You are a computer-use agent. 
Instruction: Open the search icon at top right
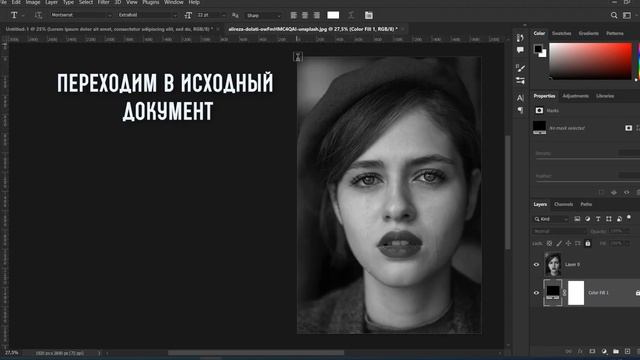coord(614,15)
